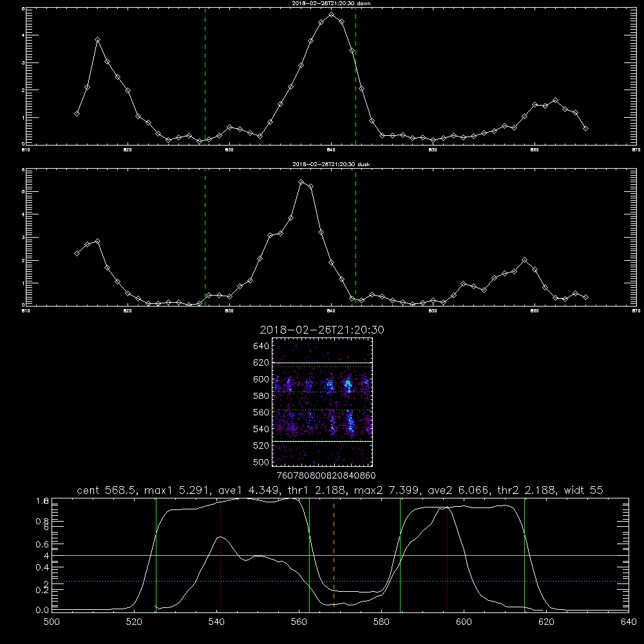The image size is (644, 644).
Task: Click the '620' label on bottom plot x-axis
Action: (546, 622)
